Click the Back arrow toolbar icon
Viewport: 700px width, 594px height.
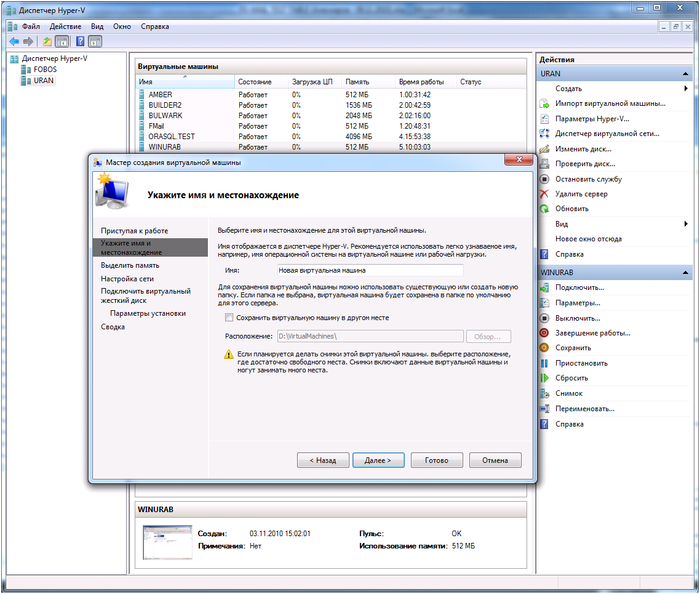coord(14,41)
